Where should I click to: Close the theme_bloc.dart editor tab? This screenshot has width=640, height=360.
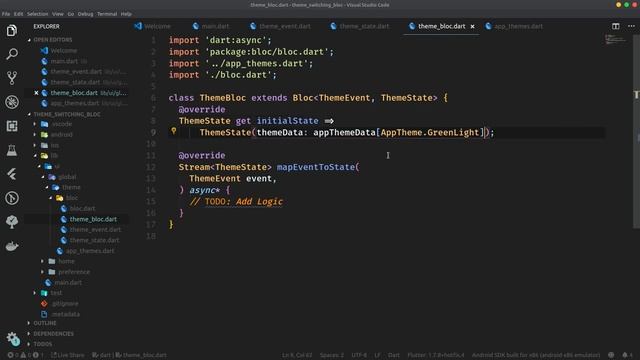tap(472, 26)
